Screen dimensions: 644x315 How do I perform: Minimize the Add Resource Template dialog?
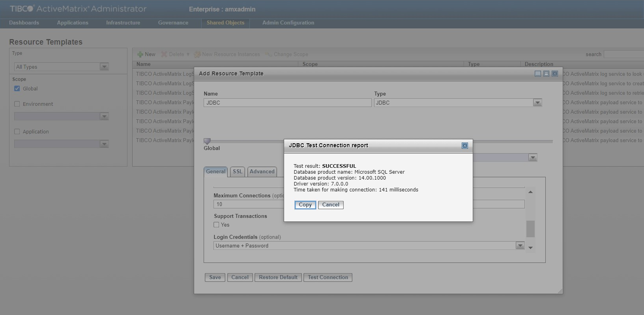(x=537, y=74)
